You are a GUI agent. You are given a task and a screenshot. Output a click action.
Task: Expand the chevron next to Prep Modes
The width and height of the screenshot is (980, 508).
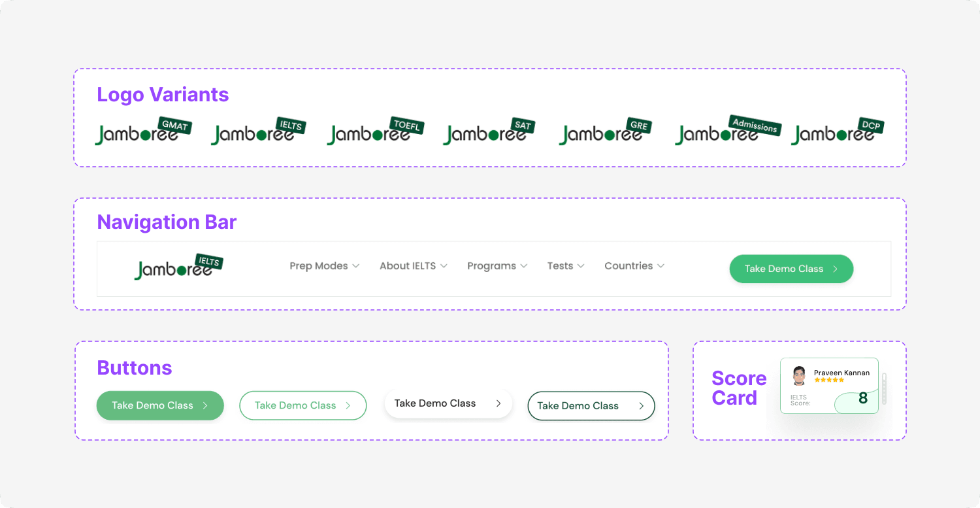[x=356, y=266]
